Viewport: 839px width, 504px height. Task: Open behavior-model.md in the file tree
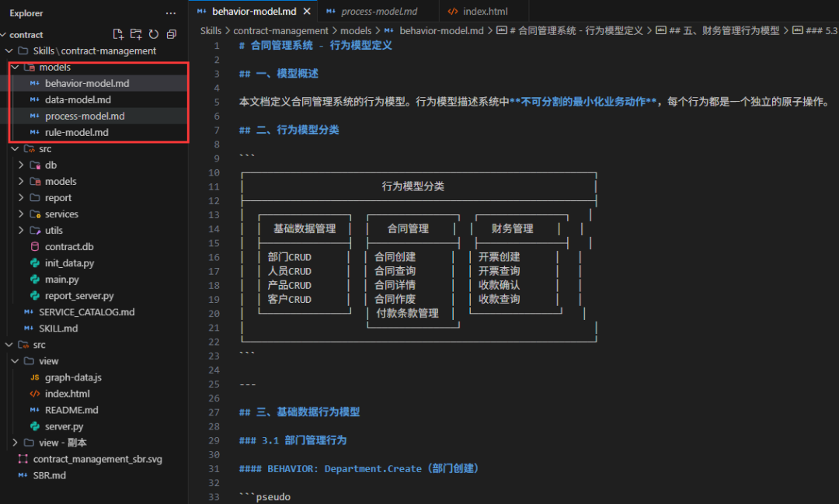point(87,83)
